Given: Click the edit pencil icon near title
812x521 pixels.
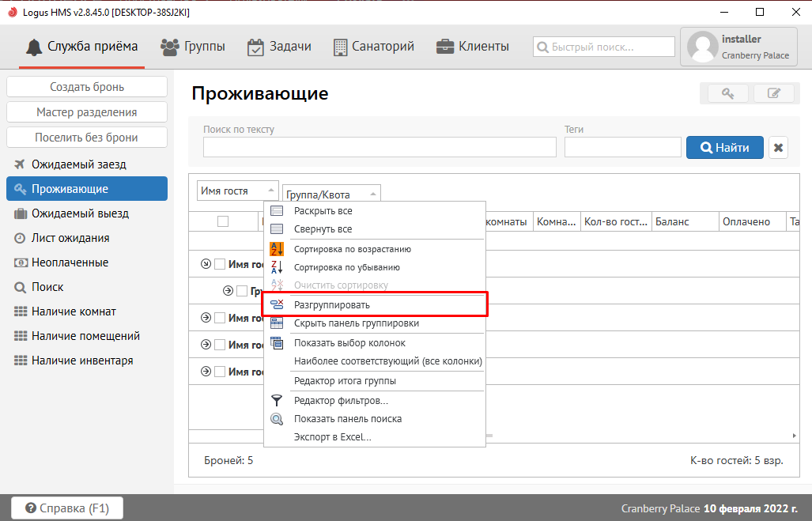Looking at the screenshot, I should tap(774, 93).
